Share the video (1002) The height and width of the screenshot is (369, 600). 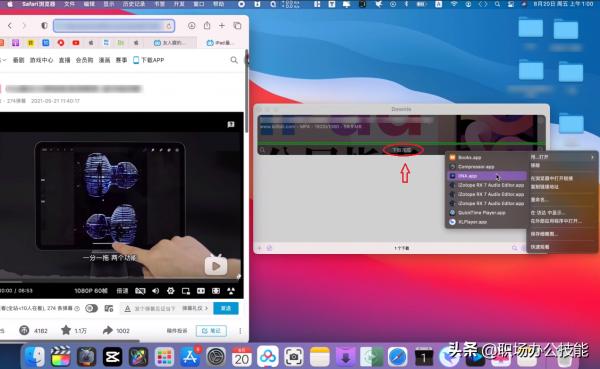[x=116, y=330]
